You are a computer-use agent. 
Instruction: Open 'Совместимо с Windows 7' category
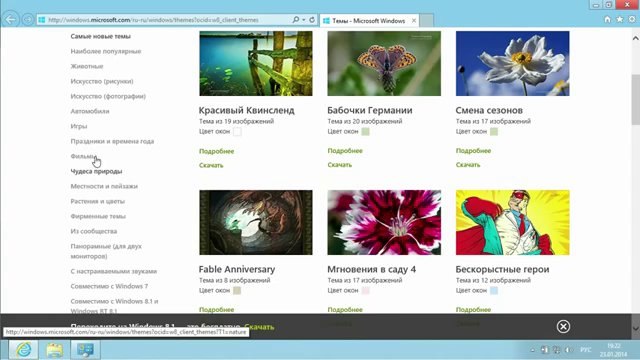[109, 286]
